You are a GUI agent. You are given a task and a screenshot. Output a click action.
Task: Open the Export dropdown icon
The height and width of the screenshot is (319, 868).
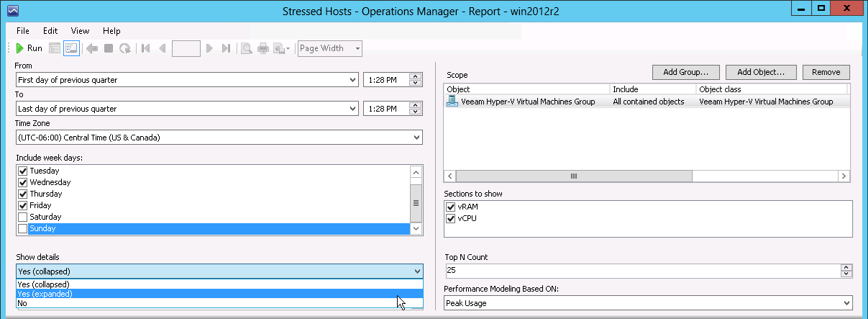click(282, 48)
